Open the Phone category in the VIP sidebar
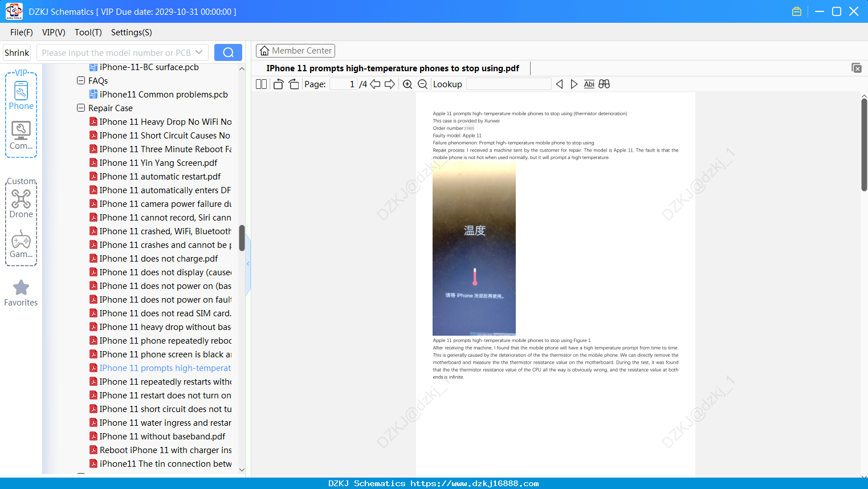Screen dimensions: 868x489 21,96
